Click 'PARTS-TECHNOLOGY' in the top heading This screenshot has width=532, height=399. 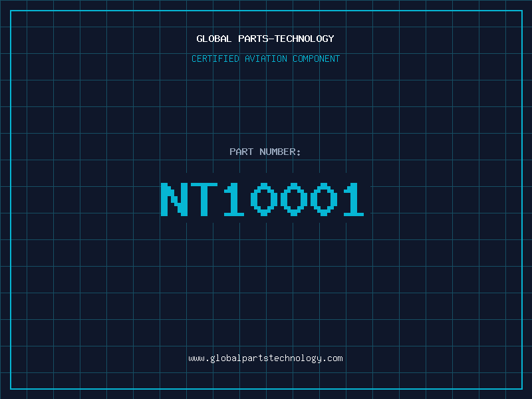pos(286,39)
